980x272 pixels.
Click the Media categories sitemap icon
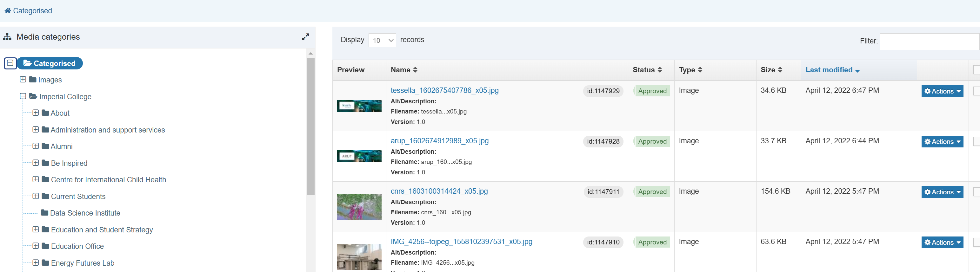coord(7,37)
